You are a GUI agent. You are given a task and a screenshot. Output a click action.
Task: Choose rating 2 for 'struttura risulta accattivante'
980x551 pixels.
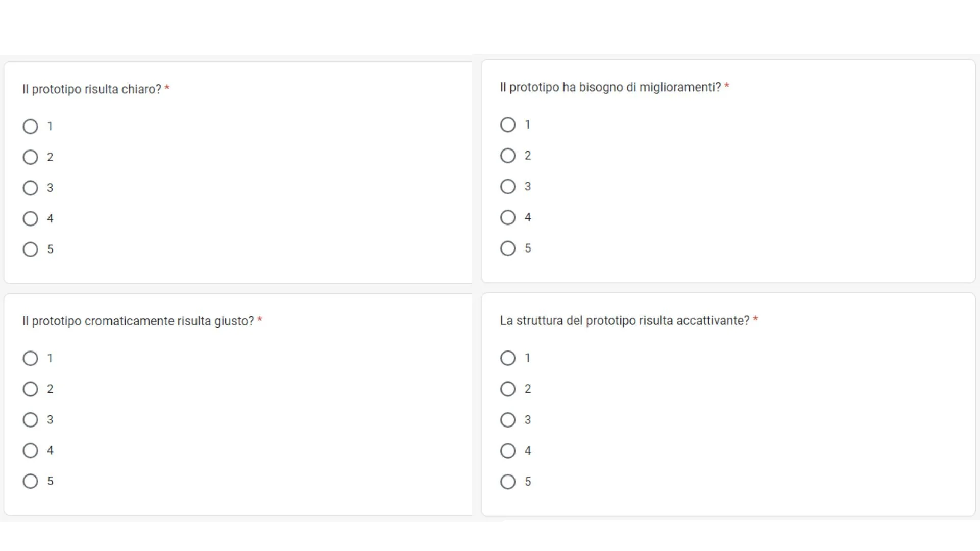(x=508, y=389)
